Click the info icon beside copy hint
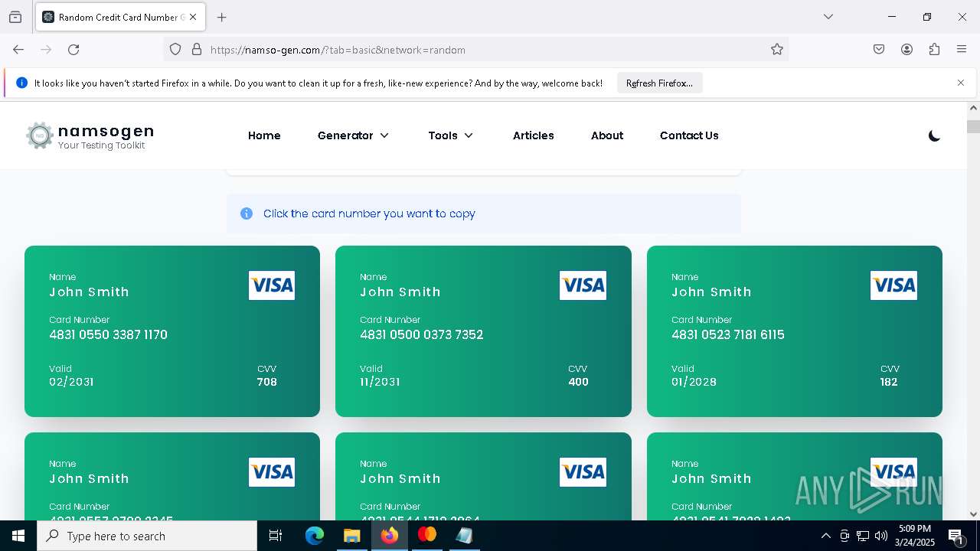Image resolution: width=980 pixels, height=551 pixels. click(x=247, y=214)
